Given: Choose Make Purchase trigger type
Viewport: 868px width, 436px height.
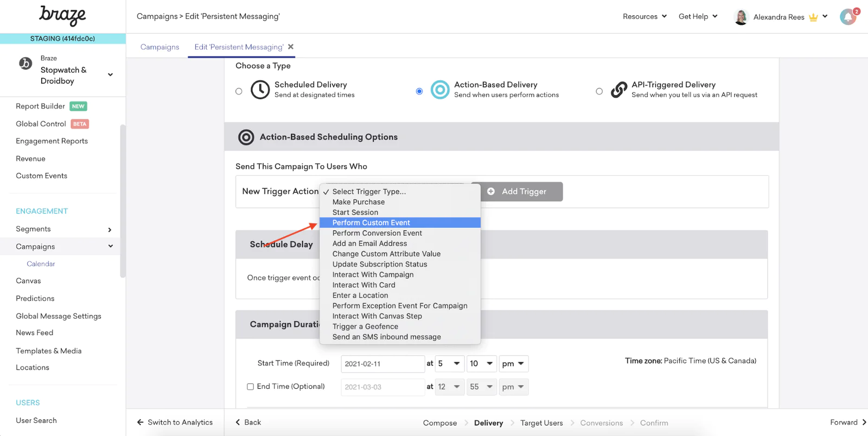Looking at the screenshot, I should click(400, 202).
